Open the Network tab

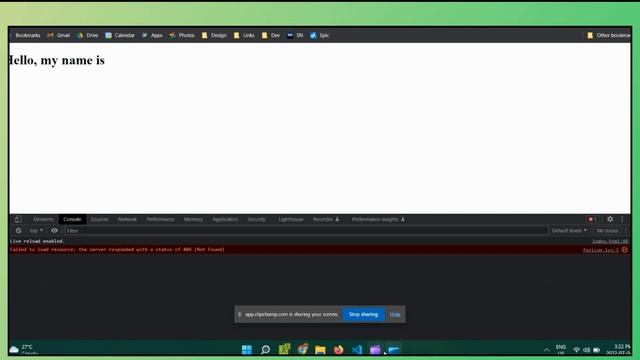coord(127,219)
